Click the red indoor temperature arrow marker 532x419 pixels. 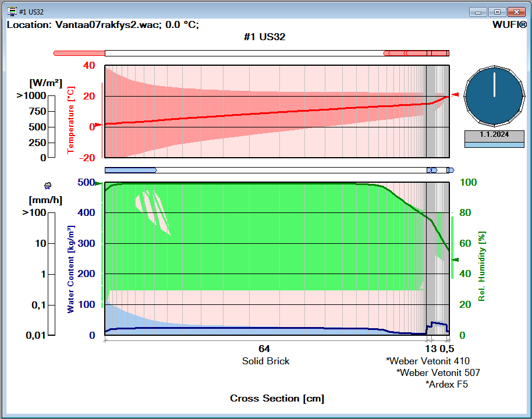click(456, 95)
